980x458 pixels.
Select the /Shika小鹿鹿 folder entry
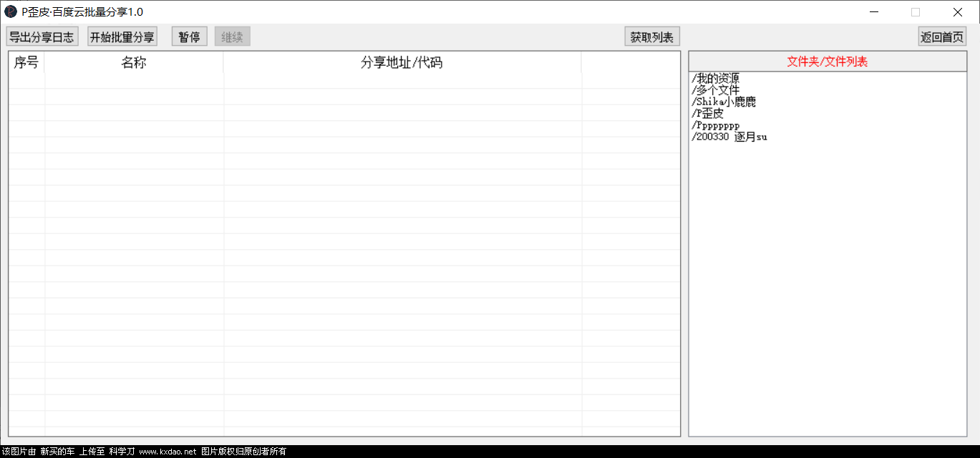(724, 102)
